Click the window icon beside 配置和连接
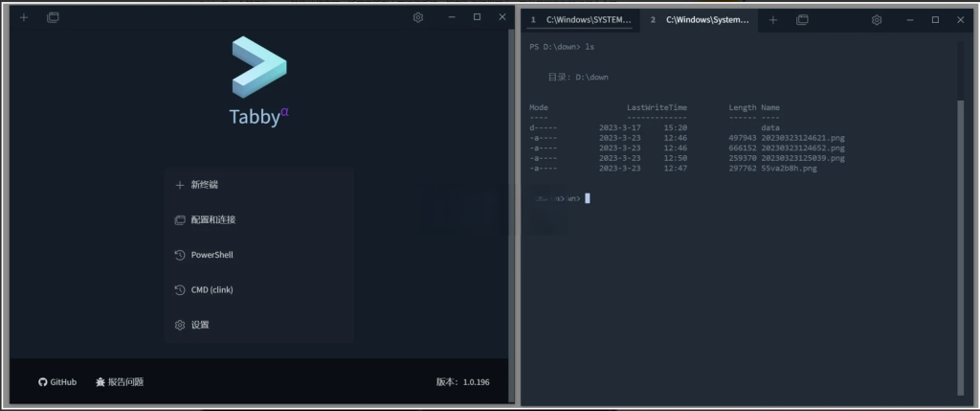This screenshot has width=980, height=411. point(180,220)
